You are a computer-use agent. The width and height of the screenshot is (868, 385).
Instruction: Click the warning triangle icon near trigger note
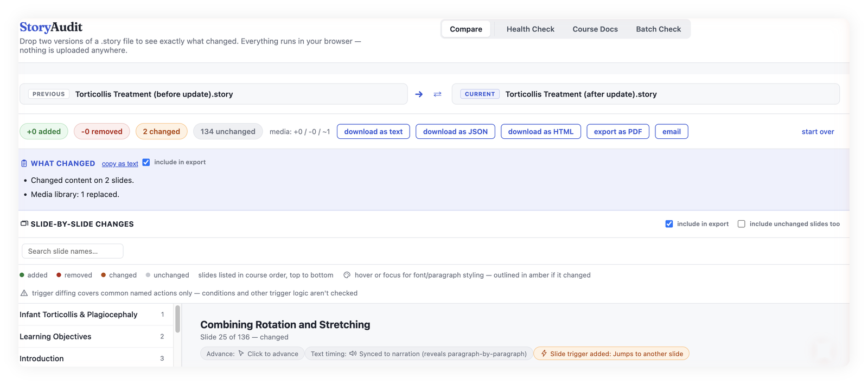[24, 293]
